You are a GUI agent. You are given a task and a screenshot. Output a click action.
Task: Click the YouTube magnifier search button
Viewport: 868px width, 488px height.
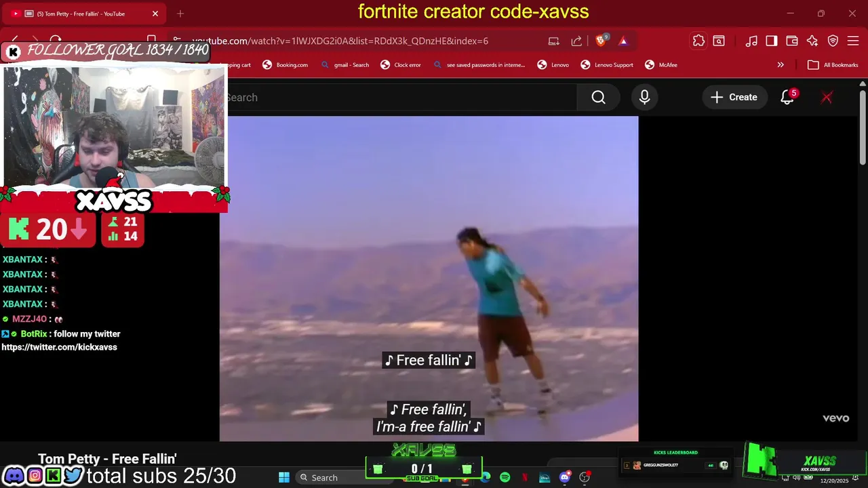(x=598, y=98)
